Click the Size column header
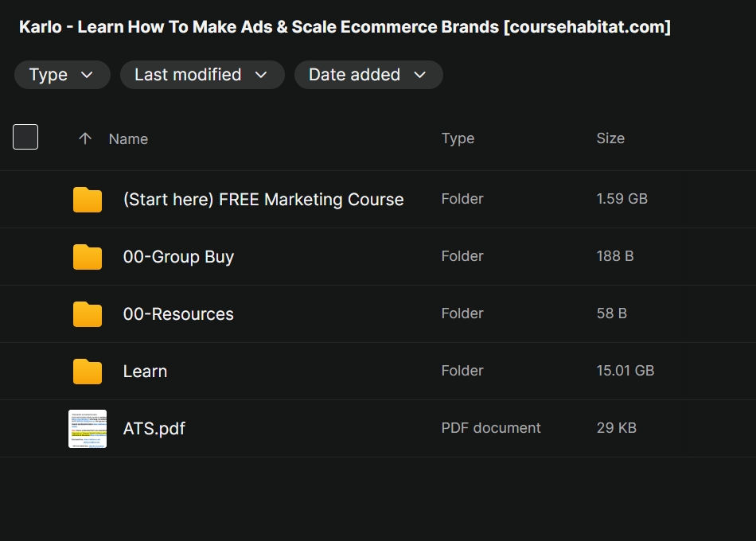The width and height of the screenshot is (756, 541). tap(610, 138)
